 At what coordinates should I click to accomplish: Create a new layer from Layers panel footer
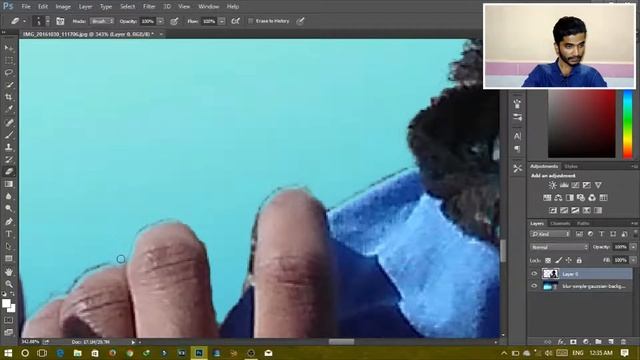point(611,342)
